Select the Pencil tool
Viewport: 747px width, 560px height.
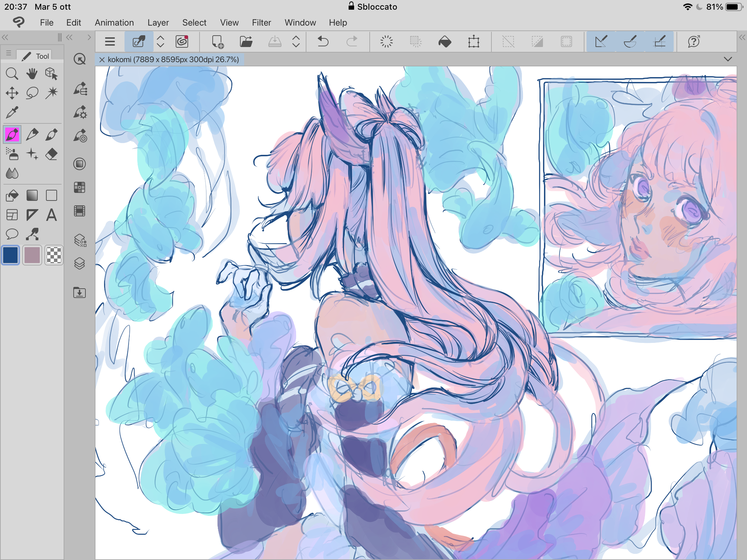coord(32,134)
